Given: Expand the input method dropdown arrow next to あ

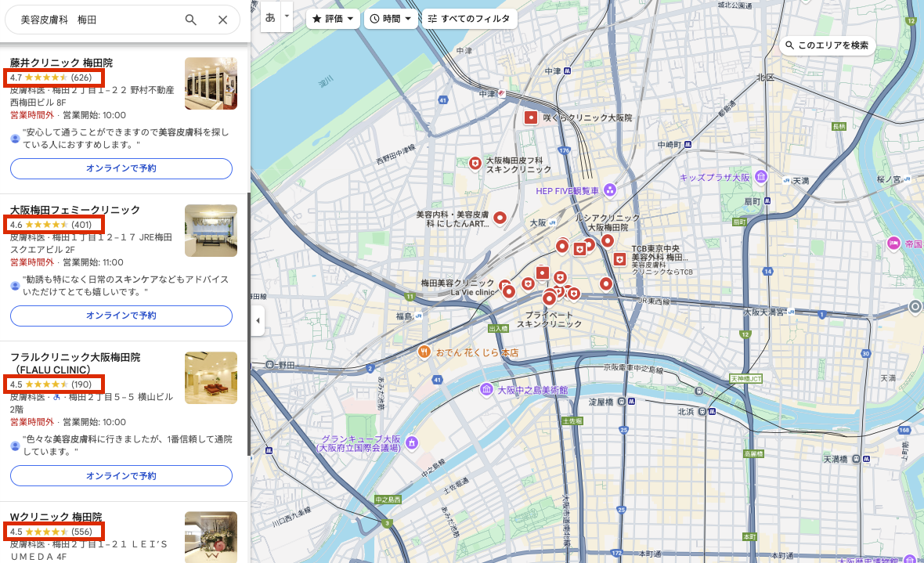Looking at the screenshot, I should click(287, 16).
